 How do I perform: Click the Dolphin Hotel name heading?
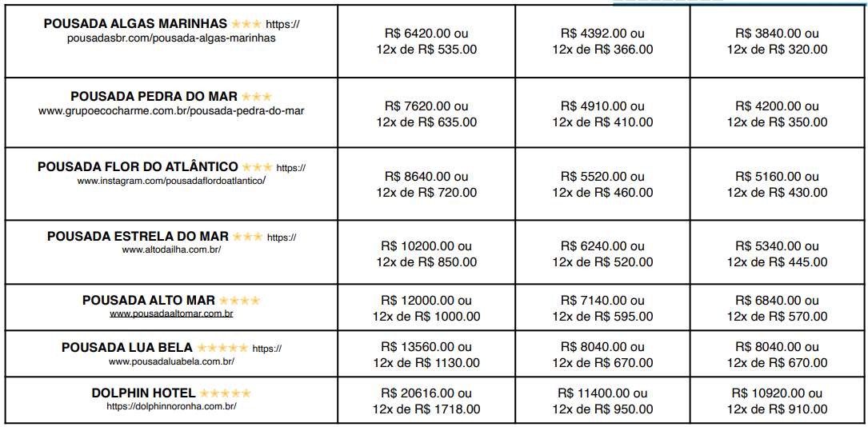[x=143, y=393]
